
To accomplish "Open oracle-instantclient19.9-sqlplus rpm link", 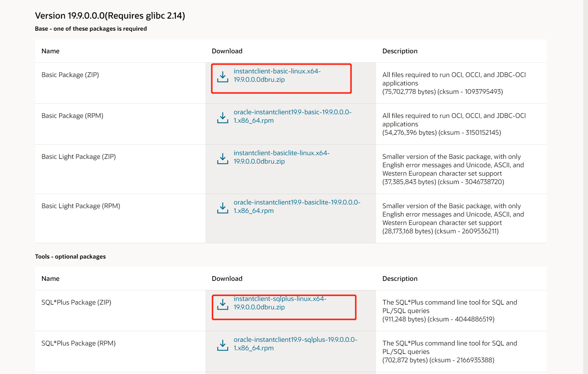I will pos(295,344).
